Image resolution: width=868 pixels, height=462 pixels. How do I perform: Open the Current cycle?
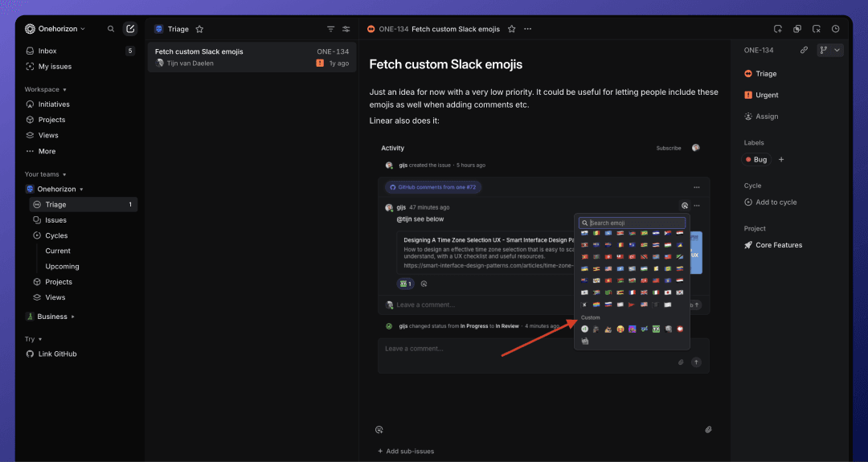[58, 251]
